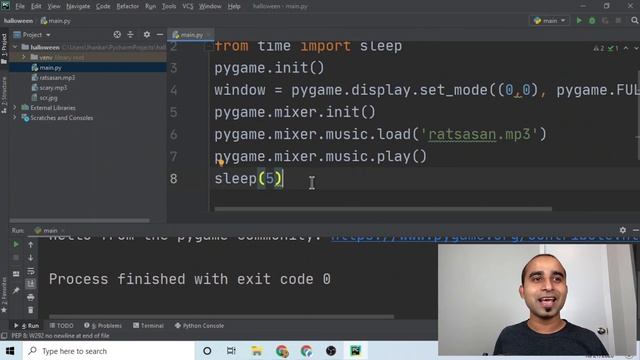This screenshot has height=360, width=640.
Task: Toggle soft-wrap in Run console
Action: (31, 271)
